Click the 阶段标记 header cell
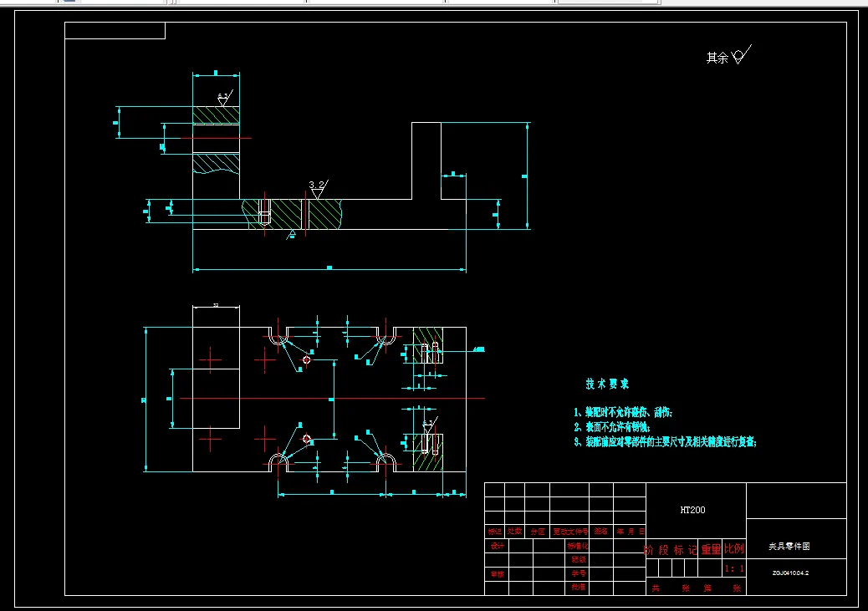The image size is (868, 611). point(671,550)
